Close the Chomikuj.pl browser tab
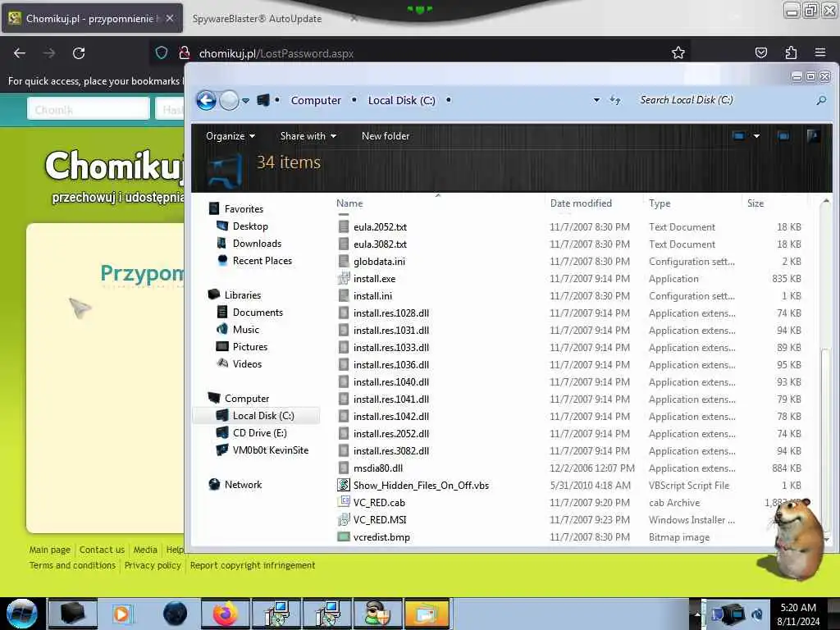Image resolution: width=840 pixels, height=630 pixels. [x=169, y=18]
